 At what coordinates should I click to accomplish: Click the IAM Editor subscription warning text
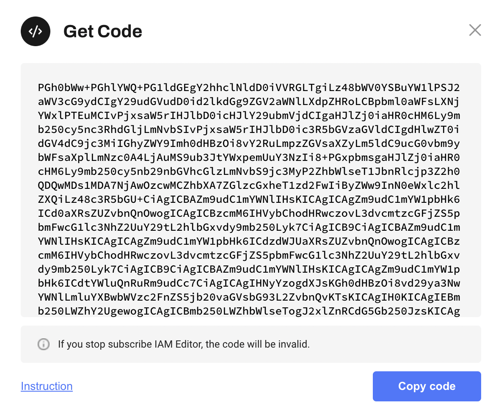click(x=184, y=344)
